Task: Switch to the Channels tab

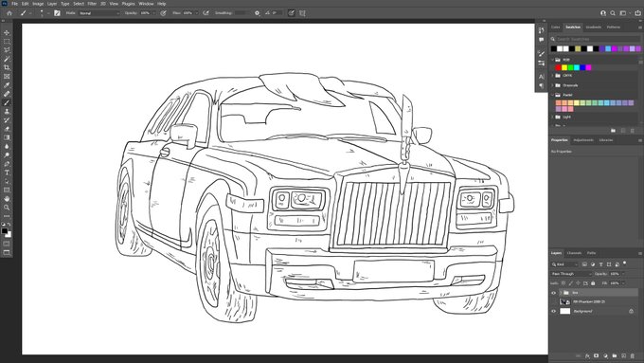Action: point(574,253)
